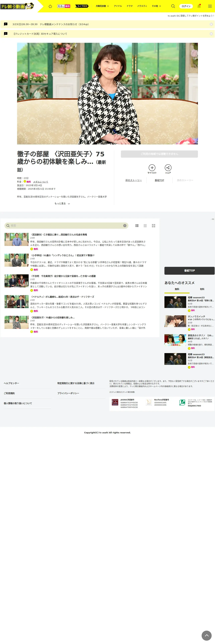The width and height of the screenshot is (215, 644).
Task: Switch to compact list view
Action: 145,226
